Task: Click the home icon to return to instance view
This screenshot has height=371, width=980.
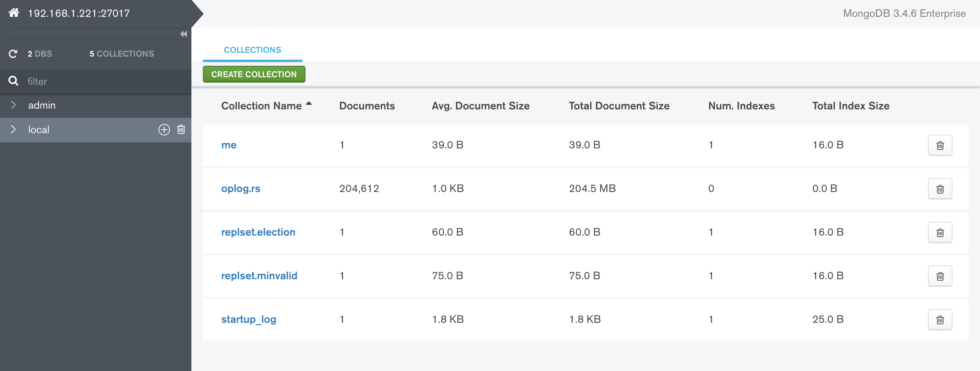Action: [13, 13]
